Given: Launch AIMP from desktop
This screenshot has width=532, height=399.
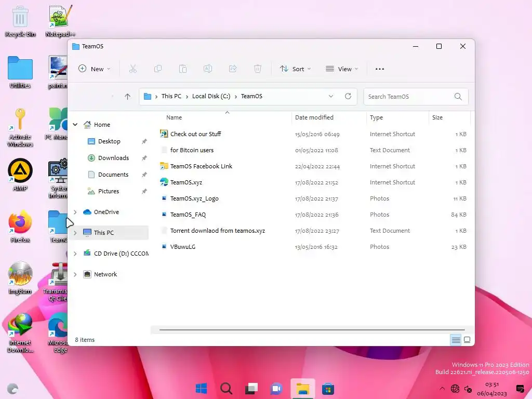Looking at the screenshot, I should click(x=20, y=175).
